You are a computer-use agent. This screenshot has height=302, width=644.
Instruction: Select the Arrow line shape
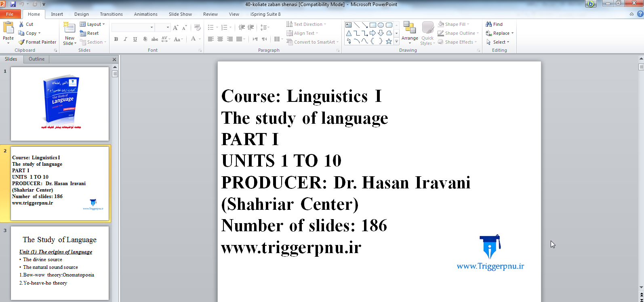coord(365,25)
